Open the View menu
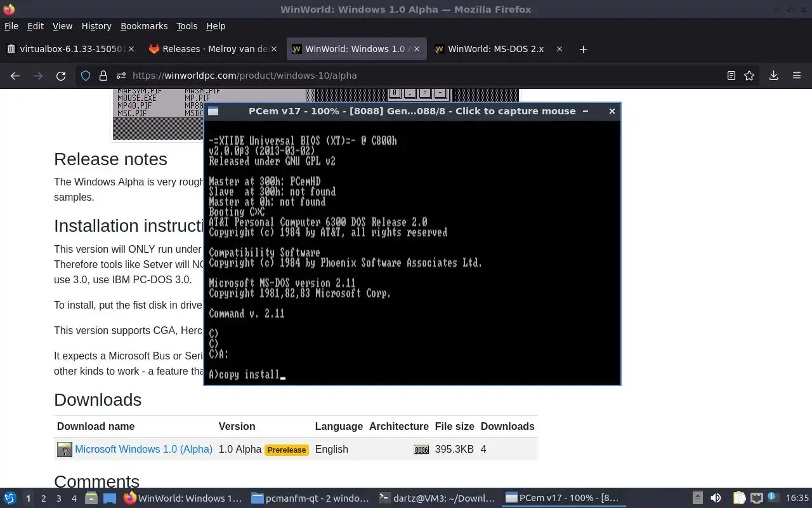This screenshot has height=508, width=812. [x=62, y=26]
